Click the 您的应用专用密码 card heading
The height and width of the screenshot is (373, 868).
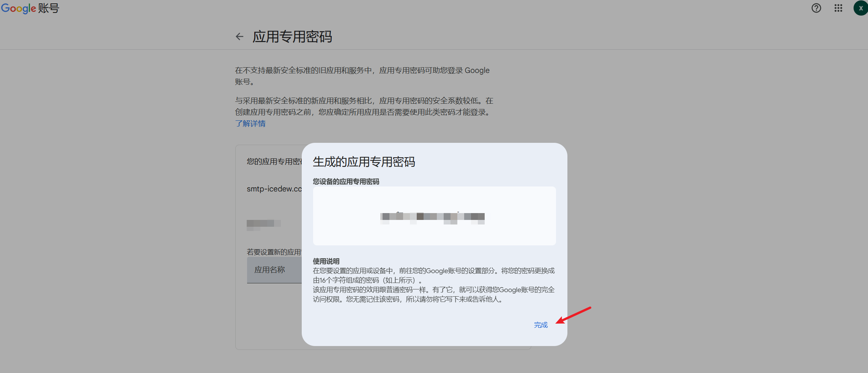[274, 161]
